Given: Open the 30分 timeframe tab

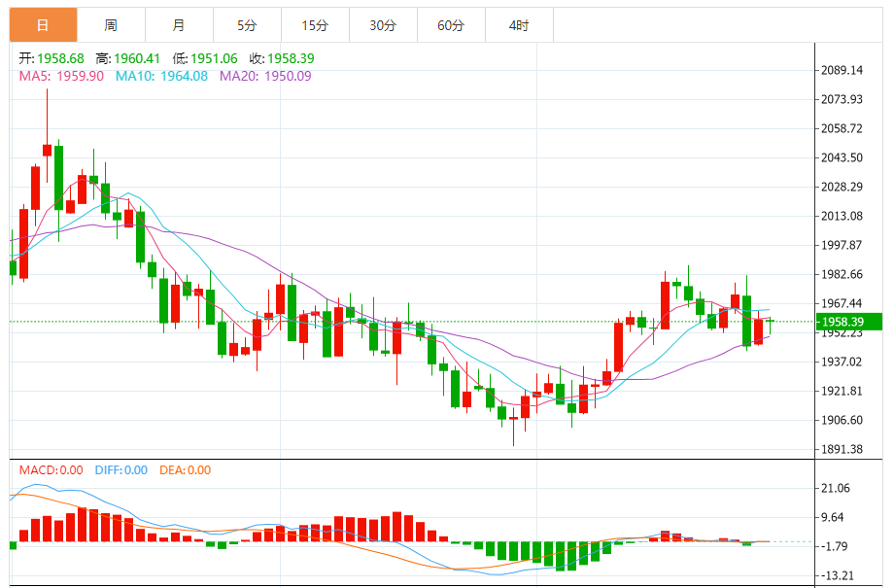Looking at the screenshot, I should point(383,25).
